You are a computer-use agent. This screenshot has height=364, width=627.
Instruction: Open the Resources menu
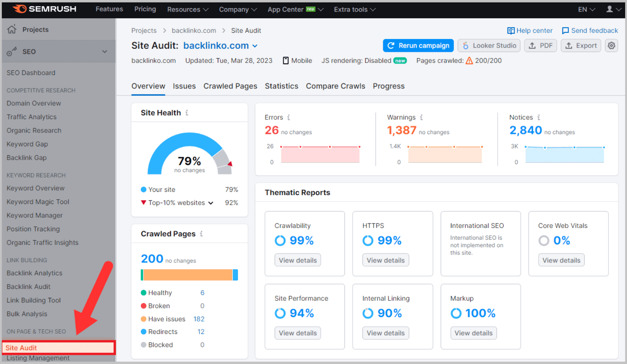188,9
